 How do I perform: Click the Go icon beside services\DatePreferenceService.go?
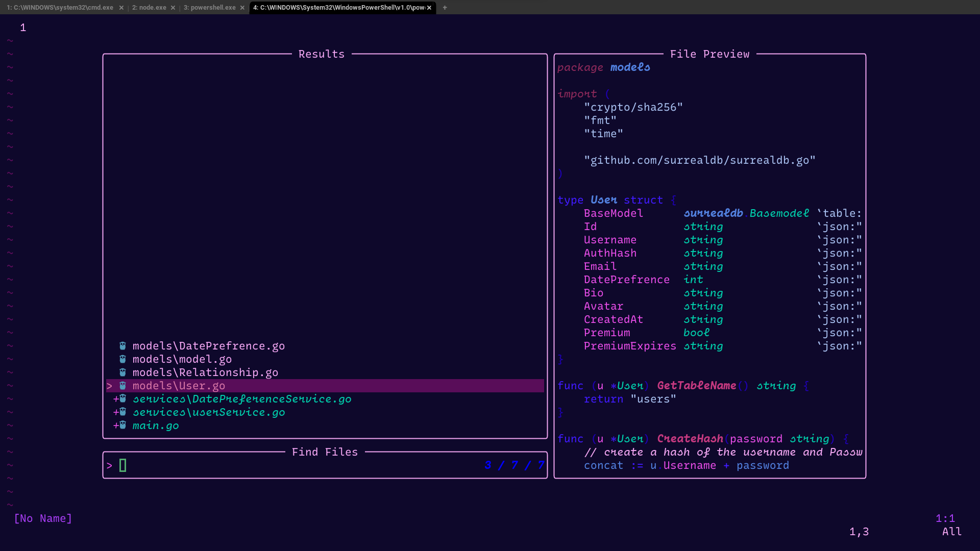click(122, 399)
